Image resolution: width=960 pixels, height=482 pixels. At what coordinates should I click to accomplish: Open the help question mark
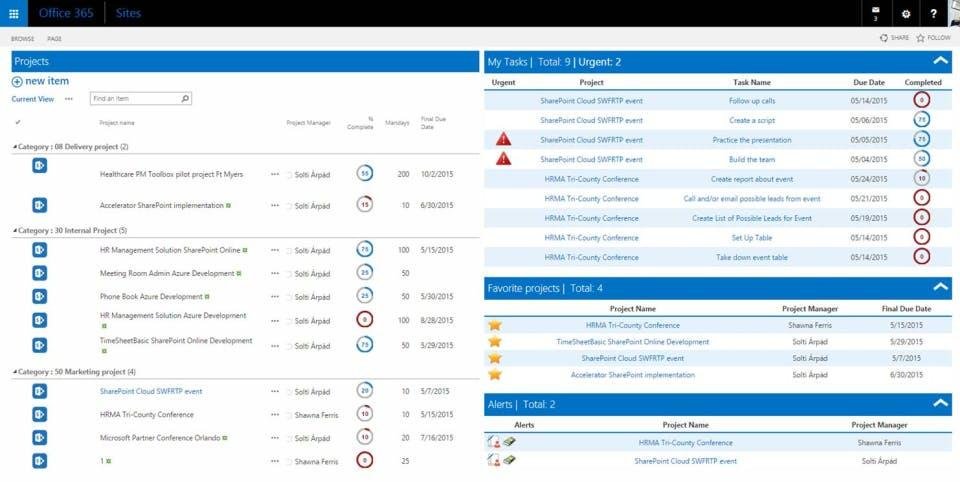(933, 13)
